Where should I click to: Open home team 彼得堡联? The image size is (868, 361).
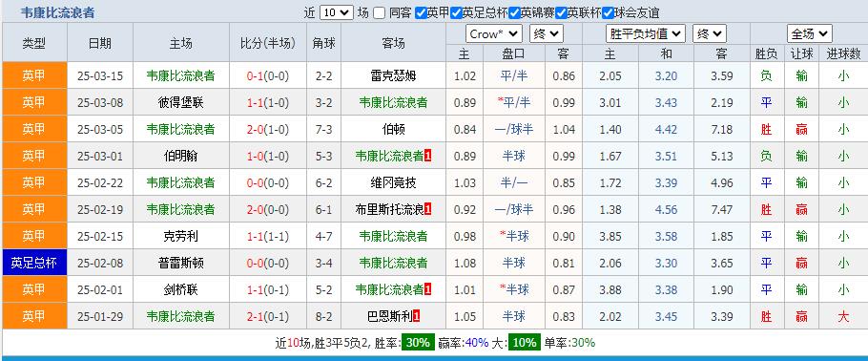pos(180,102)
